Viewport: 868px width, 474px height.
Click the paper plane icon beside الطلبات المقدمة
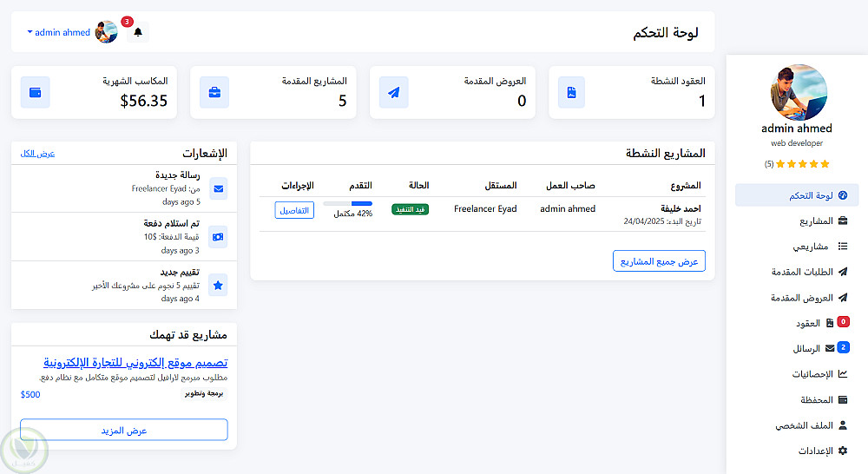tap(843, 272)
